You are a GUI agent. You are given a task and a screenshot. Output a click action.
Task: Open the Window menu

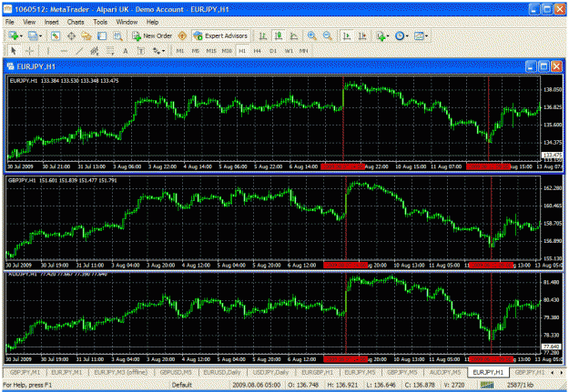[x=127, y=22]
